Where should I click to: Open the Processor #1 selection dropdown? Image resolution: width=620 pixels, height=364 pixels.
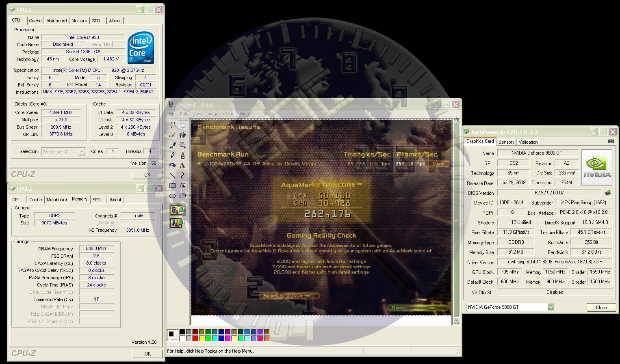point(82,152)
